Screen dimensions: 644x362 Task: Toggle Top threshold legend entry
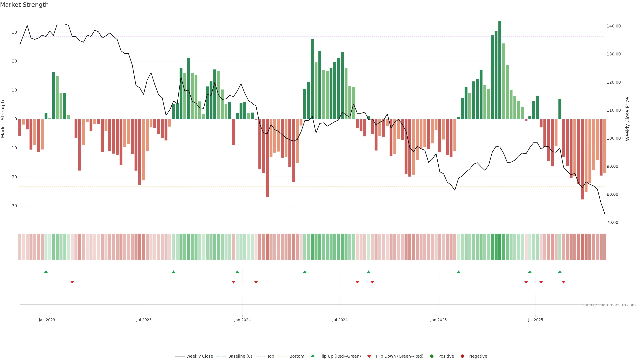pos(270,356)
